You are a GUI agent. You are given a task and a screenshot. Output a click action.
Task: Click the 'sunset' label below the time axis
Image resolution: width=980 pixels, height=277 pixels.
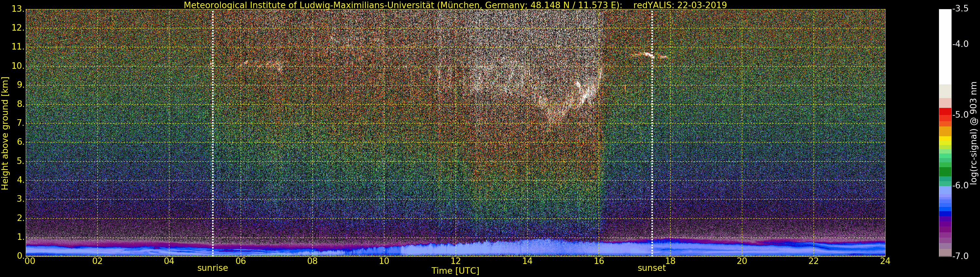coord(652,268)
